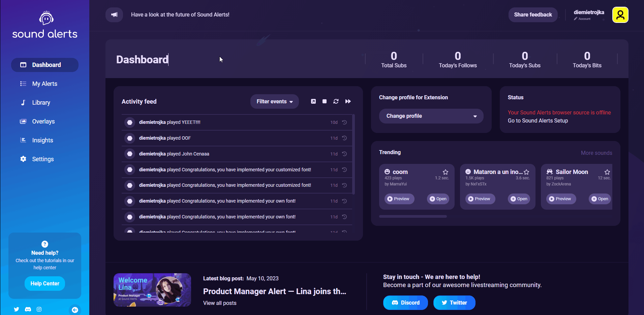
Task: Replay the John Cenaaa alert
Action: coord(344,154)
